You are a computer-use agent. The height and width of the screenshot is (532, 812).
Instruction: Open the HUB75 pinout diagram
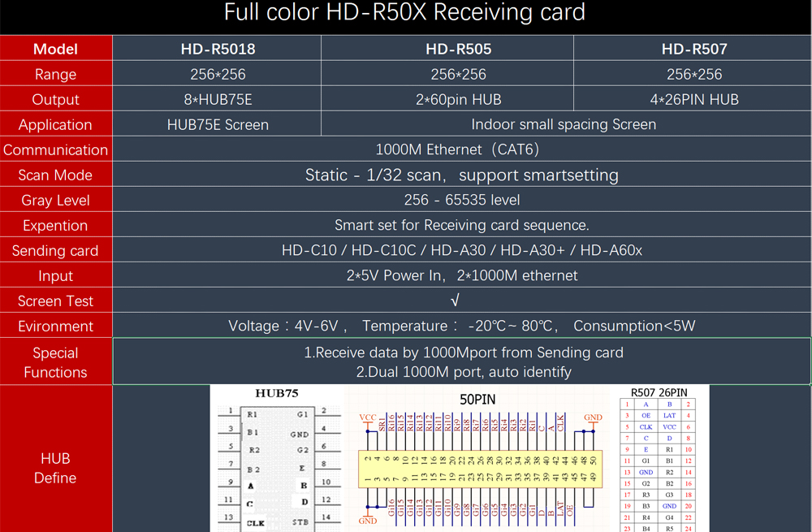(x=278, y=459)
